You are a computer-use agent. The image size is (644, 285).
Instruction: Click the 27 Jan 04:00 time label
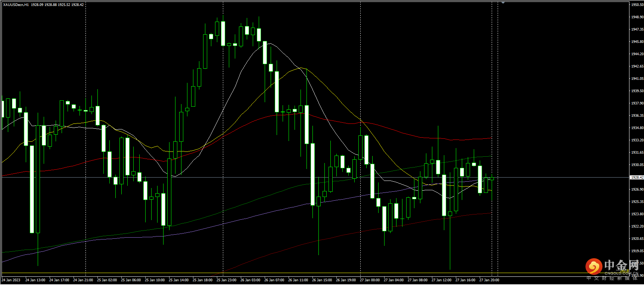click(393, 280)
